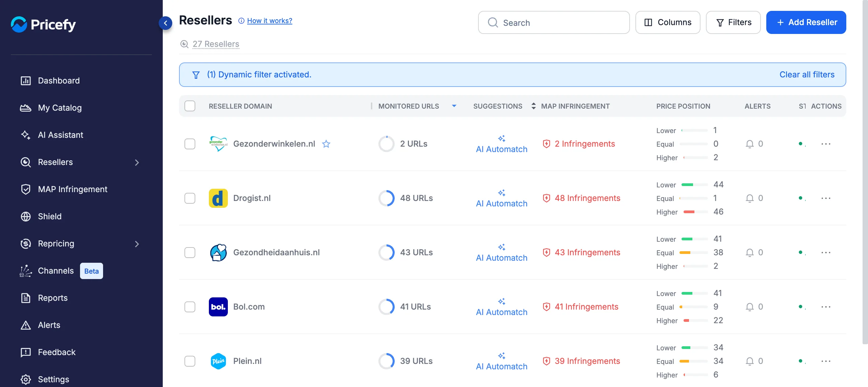Click the Lower price bar for Drogist.nl
Viewport: 868px width, 387px height.
[694, 185]
